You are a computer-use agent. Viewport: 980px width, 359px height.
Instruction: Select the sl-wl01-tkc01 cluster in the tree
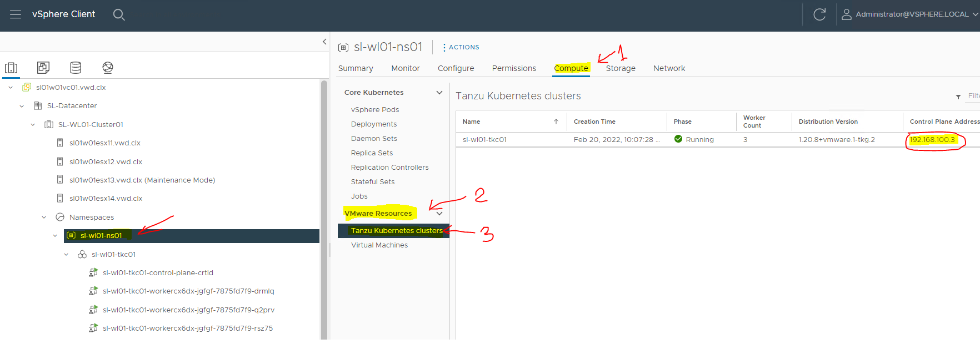(x=113, y=255)
